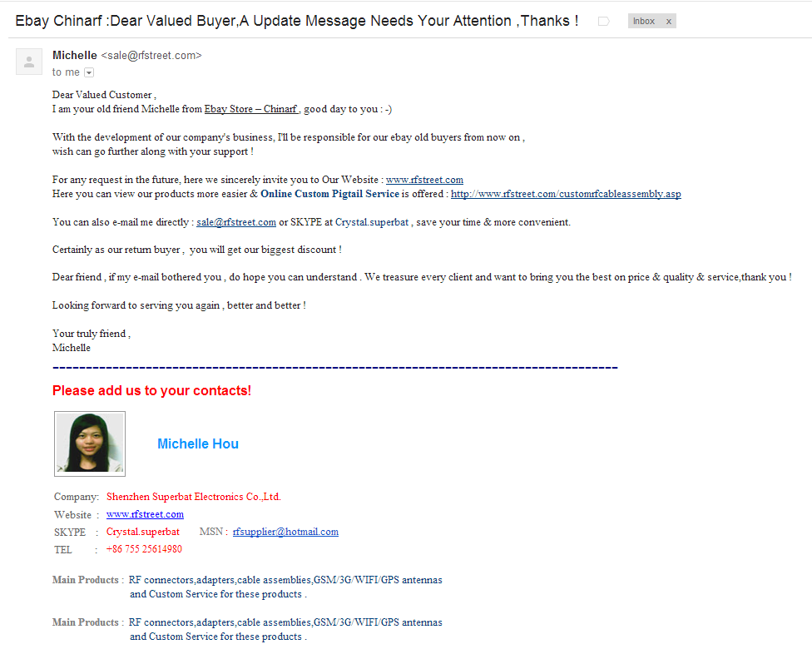Click the red 'Crystal.superbat' Skype name in the signature
The width and height of the screenshot is (812, 654).
pos(143,532)
